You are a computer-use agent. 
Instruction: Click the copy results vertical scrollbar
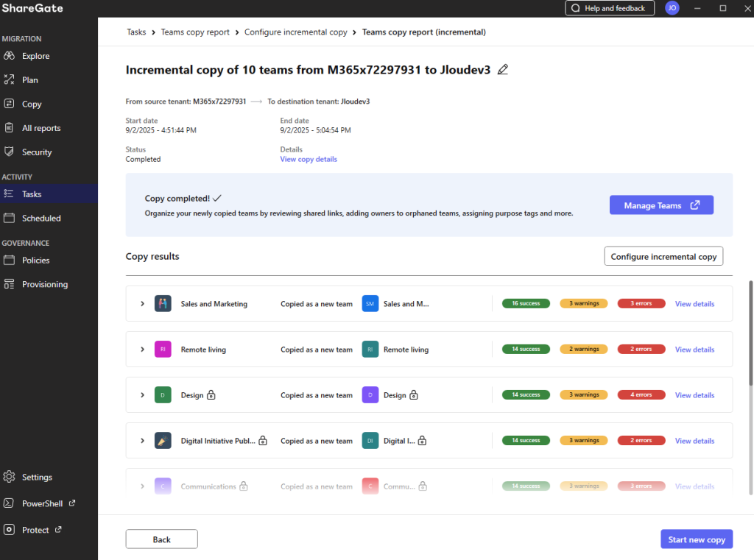[x=750, y=333]
